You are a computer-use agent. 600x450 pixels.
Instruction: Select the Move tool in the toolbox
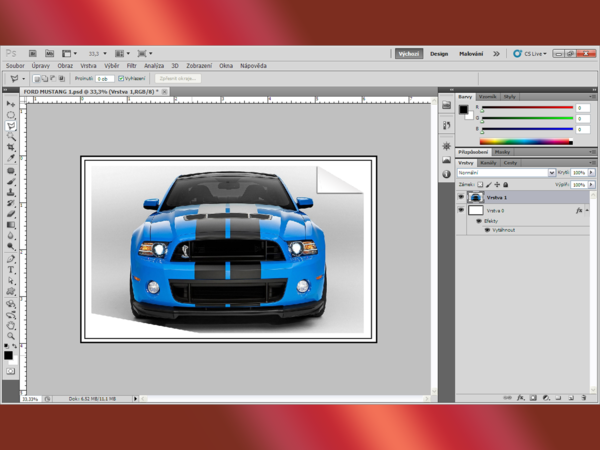11,103
